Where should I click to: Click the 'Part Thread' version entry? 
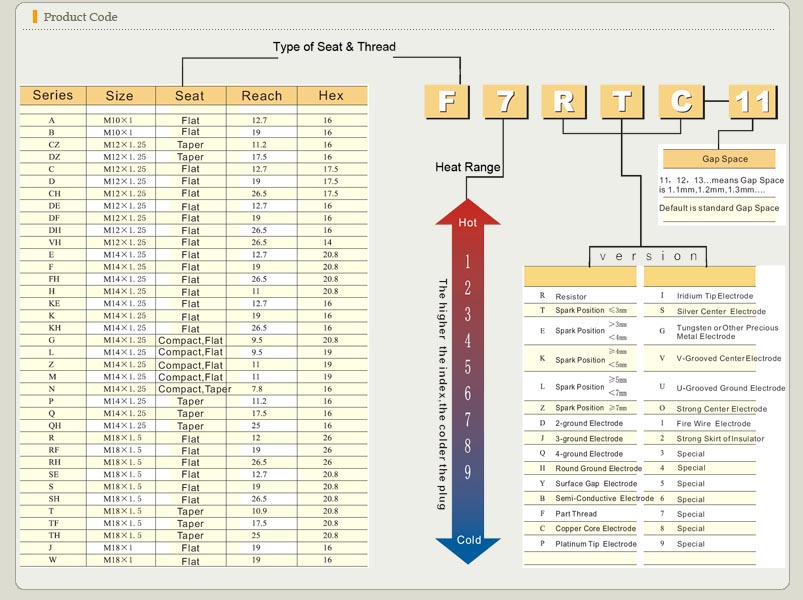(x=576, y=513)
